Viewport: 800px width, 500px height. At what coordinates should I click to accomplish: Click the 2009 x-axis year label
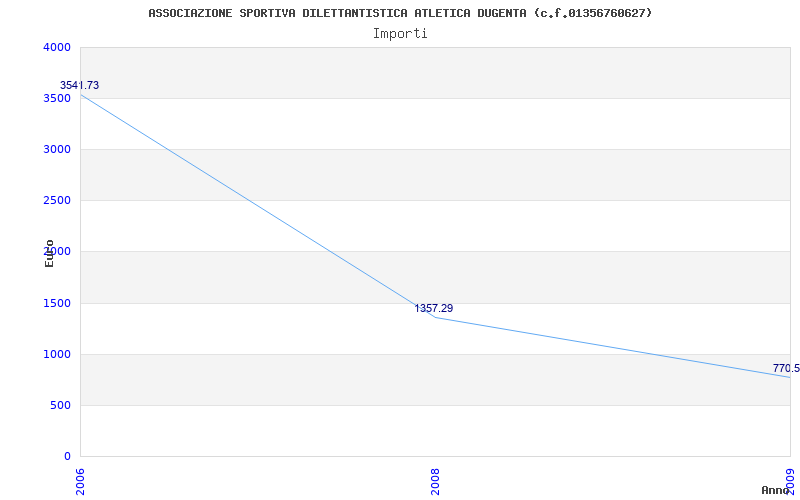point(790,482)
